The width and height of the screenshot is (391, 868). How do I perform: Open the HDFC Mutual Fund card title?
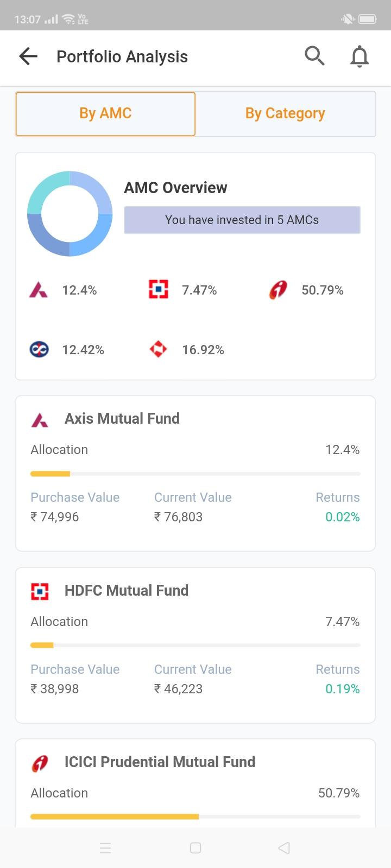tap(127, 591)
